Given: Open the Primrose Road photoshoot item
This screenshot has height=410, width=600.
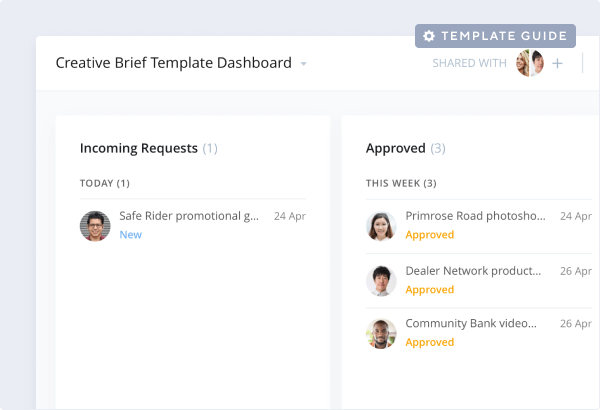Looking at the screenshot, I should click(475, 216).
